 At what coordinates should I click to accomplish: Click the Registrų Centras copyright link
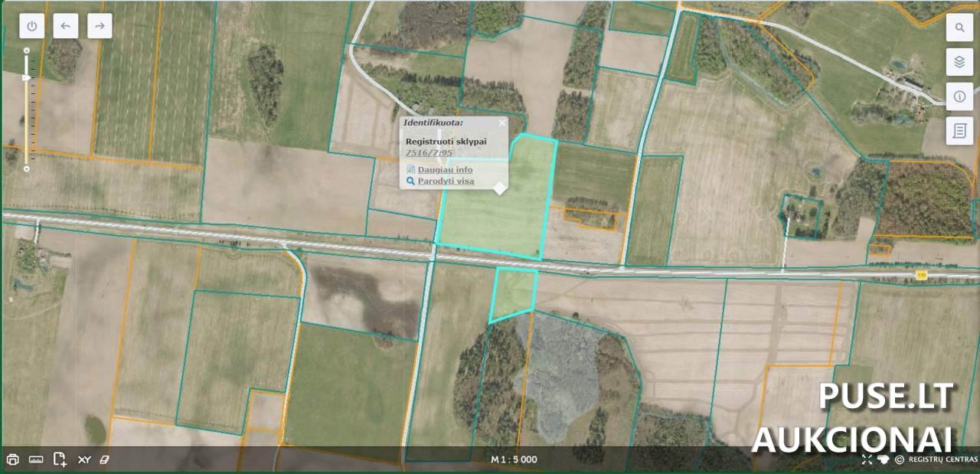point(936,459)
